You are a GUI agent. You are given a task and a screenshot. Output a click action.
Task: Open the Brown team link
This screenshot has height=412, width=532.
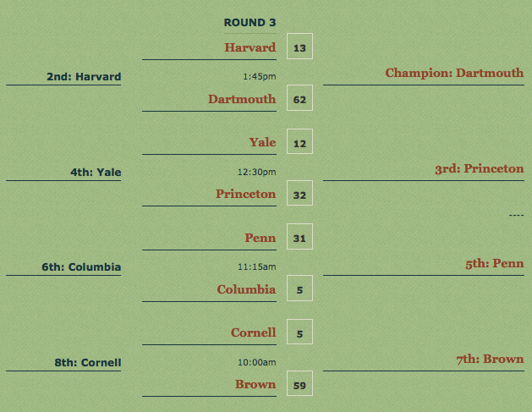coord(255,384)
